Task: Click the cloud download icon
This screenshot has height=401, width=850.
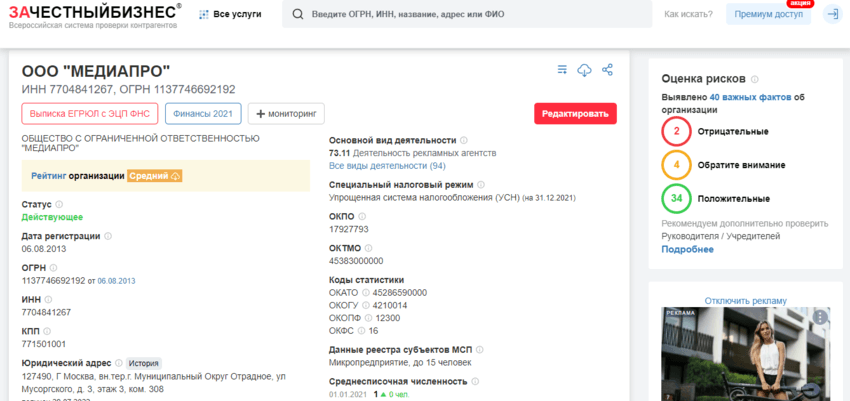Action: [584, 69]
